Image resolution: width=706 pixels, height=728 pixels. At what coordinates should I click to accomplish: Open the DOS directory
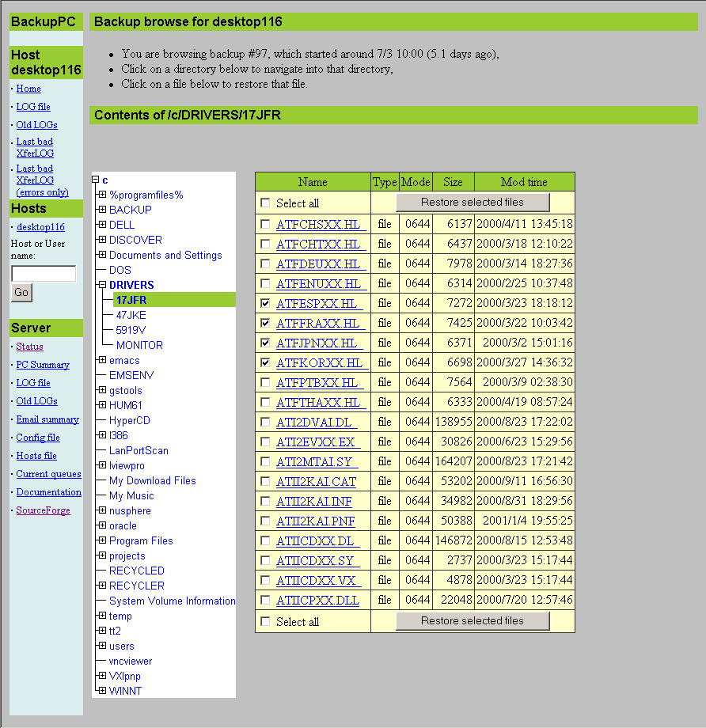coord(120,270)
